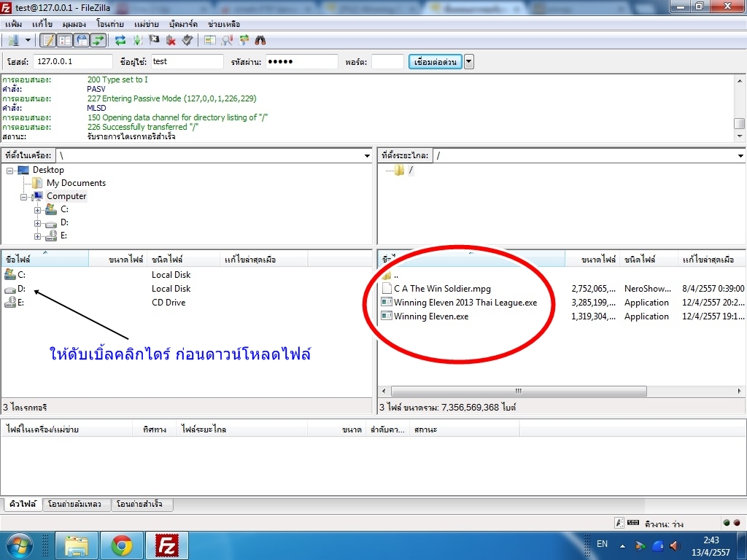
Task: Cancel the current operation icon
Action: click(x=154, y=41)
